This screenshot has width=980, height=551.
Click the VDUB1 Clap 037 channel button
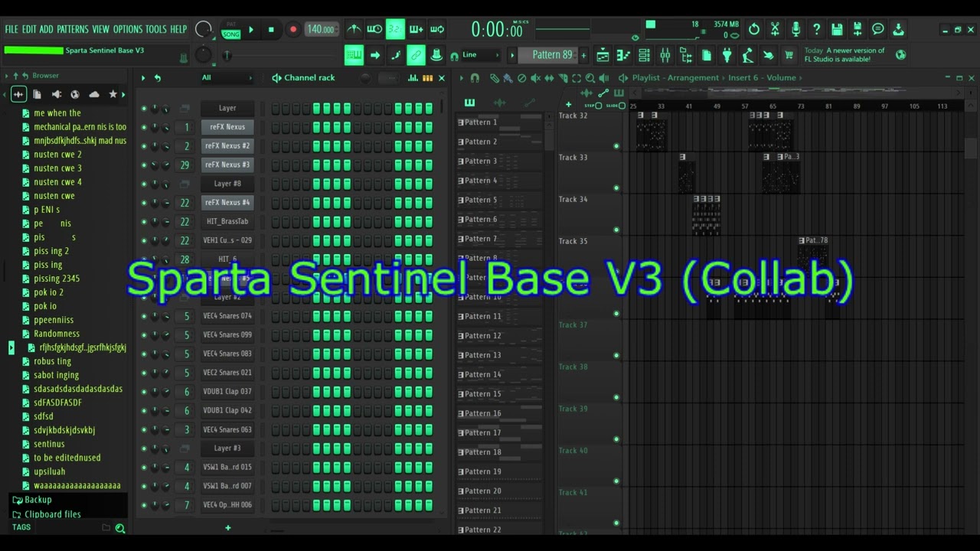(x=227, y=392)
